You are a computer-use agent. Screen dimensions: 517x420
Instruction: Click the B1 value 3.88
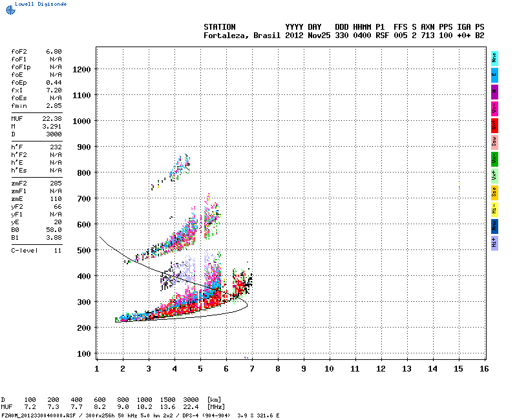(54, 238)
